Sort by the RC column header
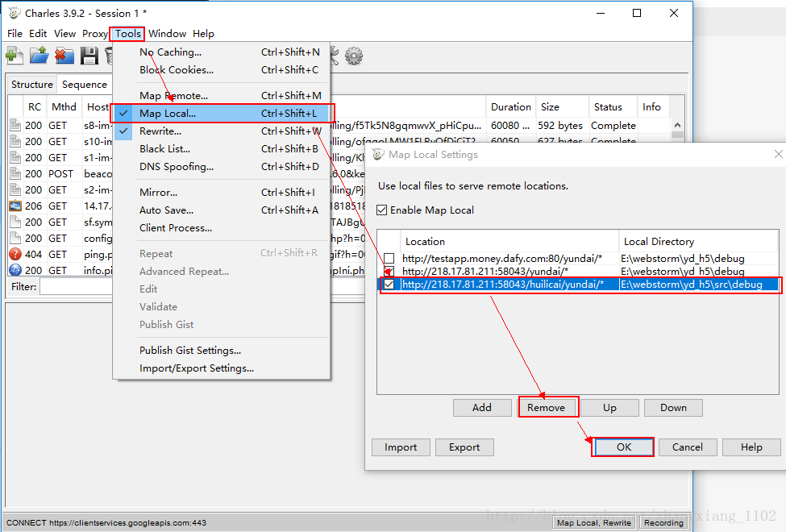 tap(35, 106)
